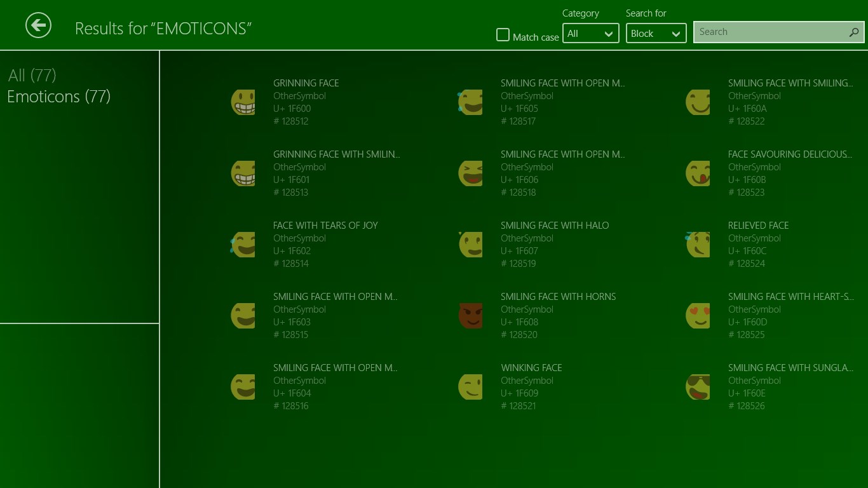Enable the Match case checkbox
Viewport: 868px width, 488px height.
pyautogui.click(x=503, y=35)
